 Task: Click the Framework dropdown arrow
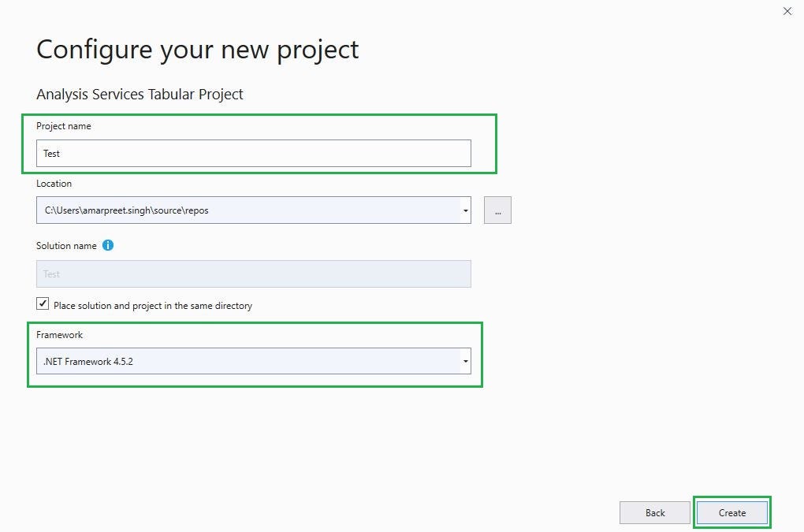point(464,361)
